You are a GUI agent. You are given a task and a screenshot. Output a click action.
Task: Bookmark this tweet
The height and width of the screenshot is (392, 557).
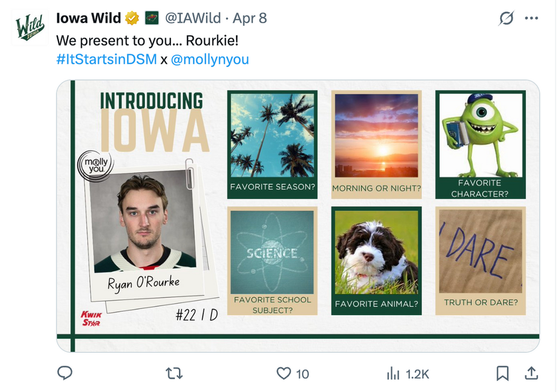coord(502,373)
